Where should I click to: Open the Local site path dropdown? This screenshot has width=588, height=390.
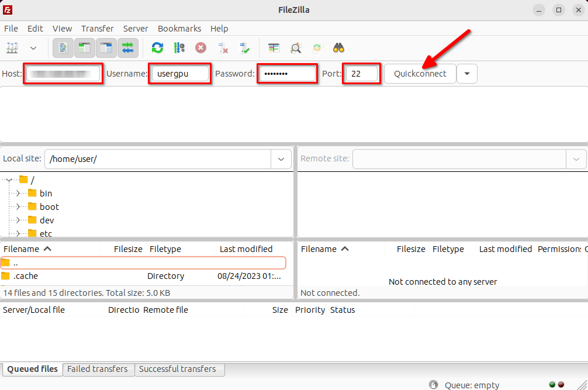pyautogui.click(x=281, y=159)
